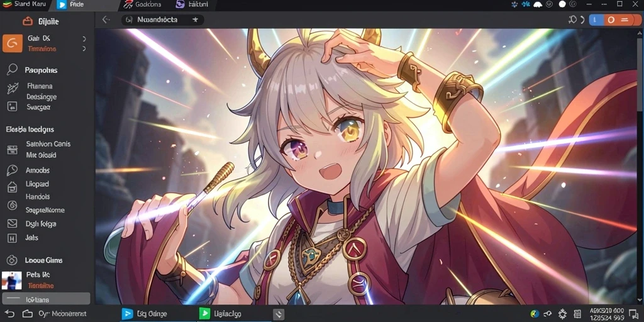This screenshot has height=322, width=644.
Task: Click the Oyr Miconerenst label in bottom bar
Action: tap(62, 314)
